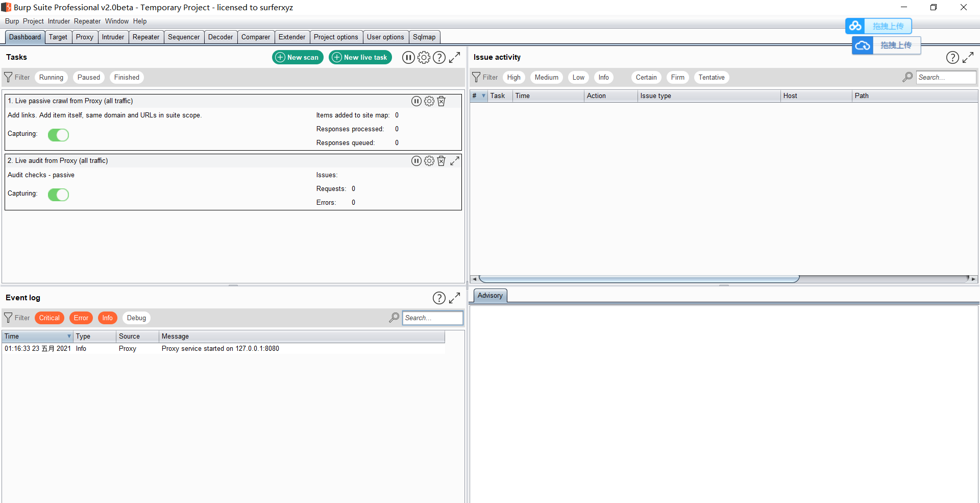Start a New scan
Image resolution: width=980 pixels, height=503 pixels.
[x=298, y=57]
